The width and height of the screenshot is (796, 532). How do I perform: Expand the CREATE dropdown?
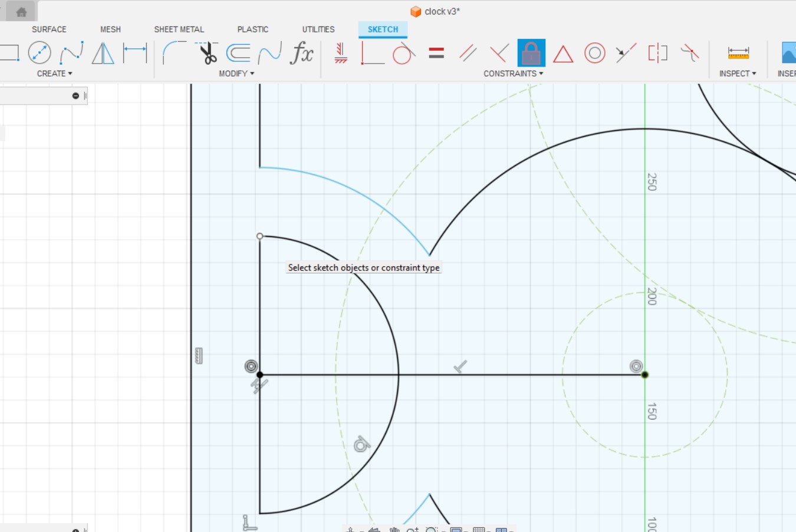54,73
